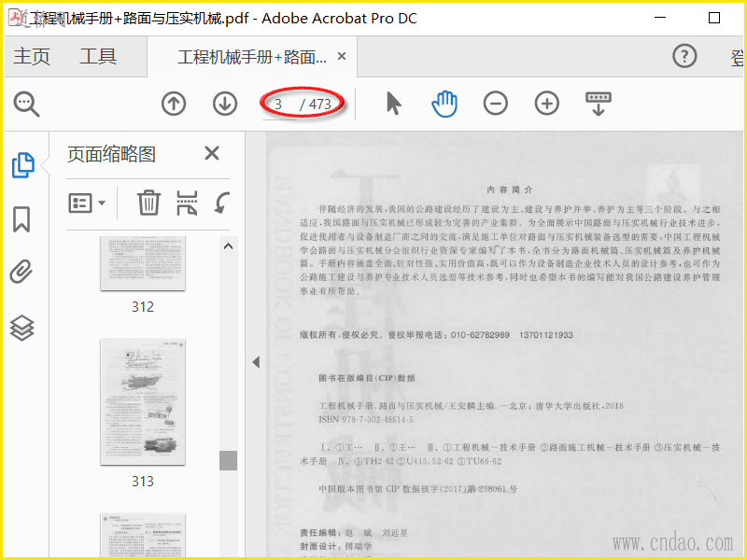747x560 pixels.
Task: Open the bookmarks panel
Action: 21,219
